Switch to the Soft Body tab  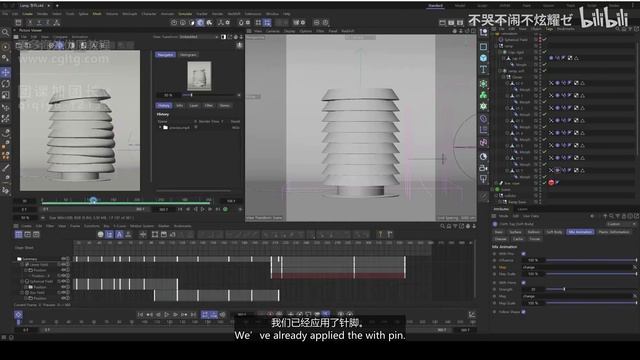554,232
